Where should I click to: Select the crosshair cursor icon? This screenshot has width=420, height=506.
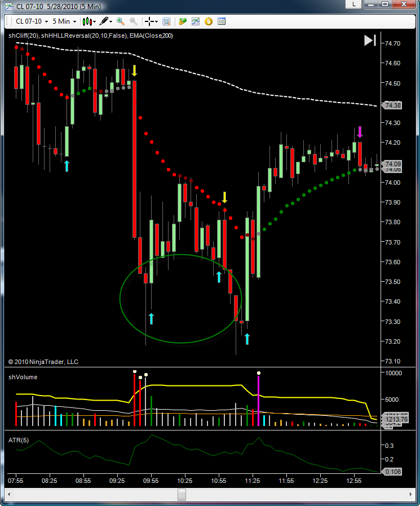tap(149, 21)
